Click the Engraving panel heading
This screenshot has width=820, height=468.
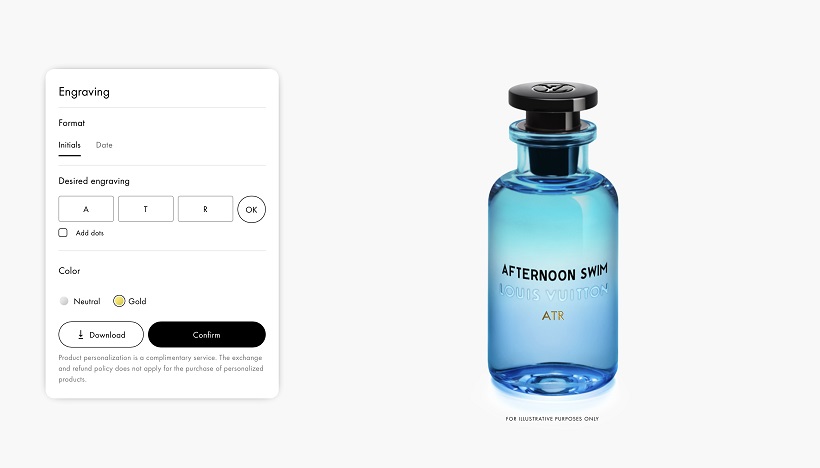[84, 92]
